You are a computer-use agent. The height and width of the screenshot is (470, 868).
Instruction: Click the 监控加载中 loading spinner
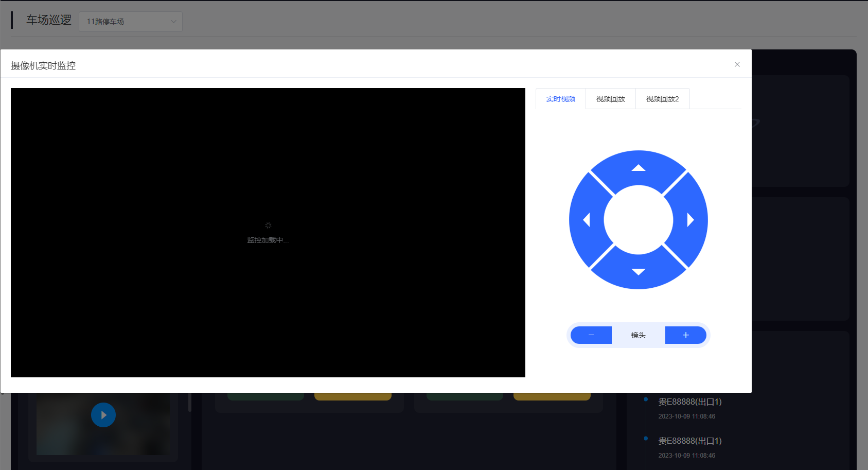268,225
